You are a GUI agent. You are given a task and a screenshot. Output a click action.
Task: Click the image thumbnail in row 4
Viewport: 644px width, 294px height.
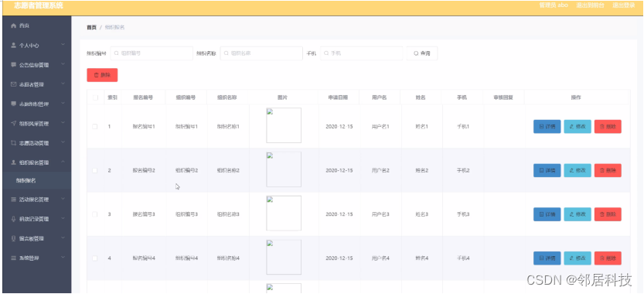[x=284, y=257]
